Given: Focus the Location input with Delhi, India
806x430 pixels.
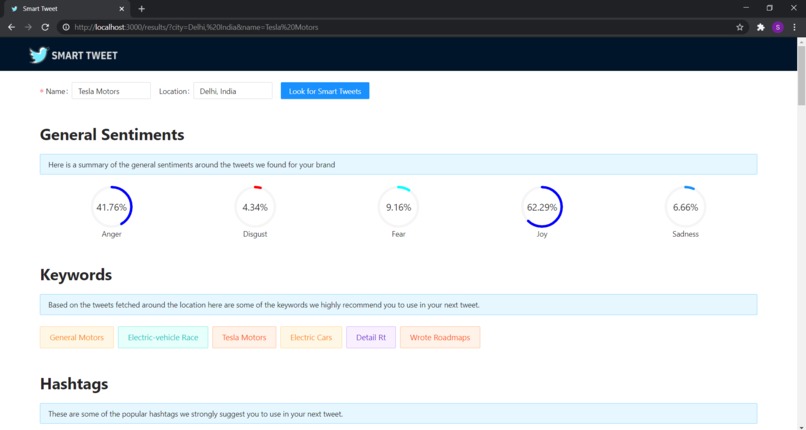Looking at the screenshot, I should (233, 91).
